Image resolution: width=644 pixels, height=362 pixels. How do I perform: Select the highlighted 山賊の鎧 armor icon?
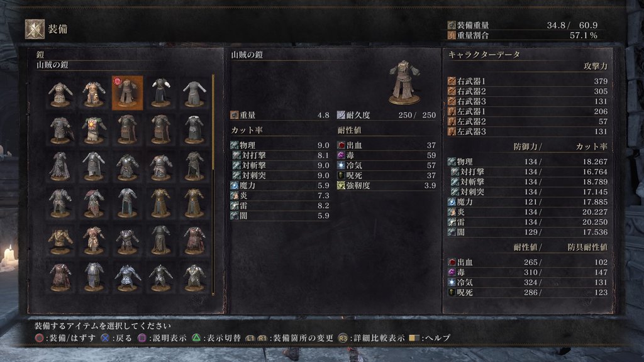point(127,93)
